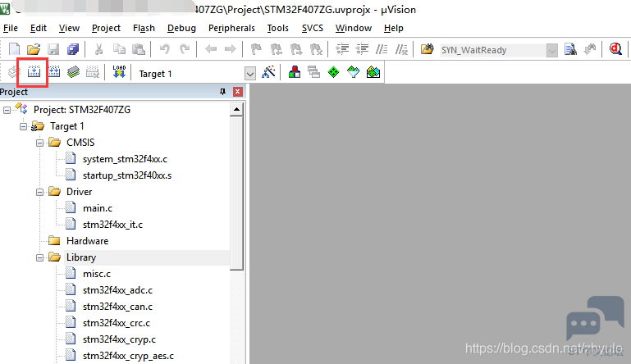Collapse the Project: STM32F407ZG root node
The height and width of the screenshot is (364, 631).
point(7,110)
